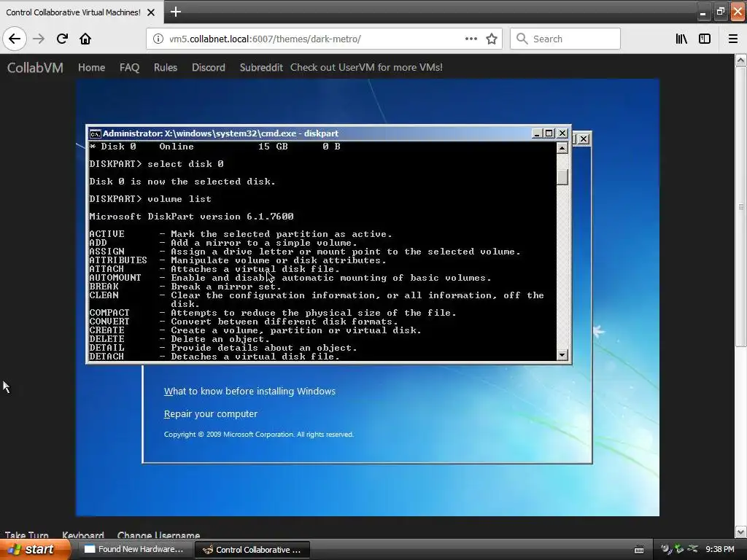
Task: Open the site information icon in address bar
Action: (158, 39)
